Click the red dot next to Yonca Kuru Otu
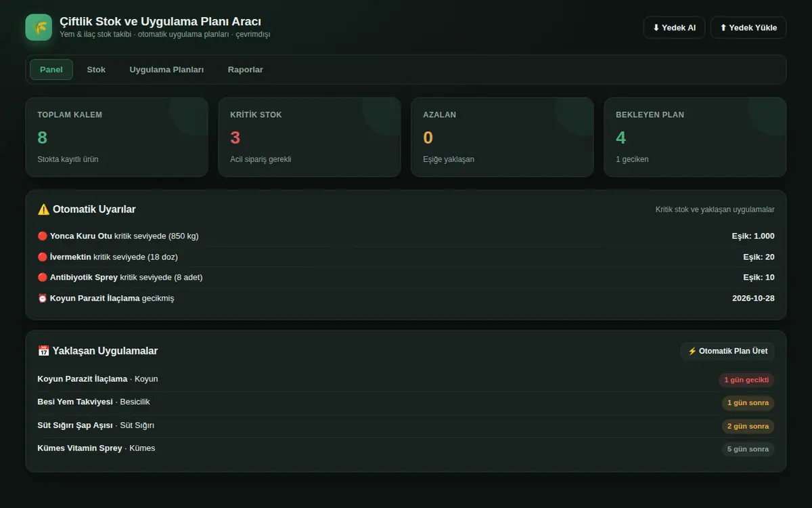 click(43, 236)
